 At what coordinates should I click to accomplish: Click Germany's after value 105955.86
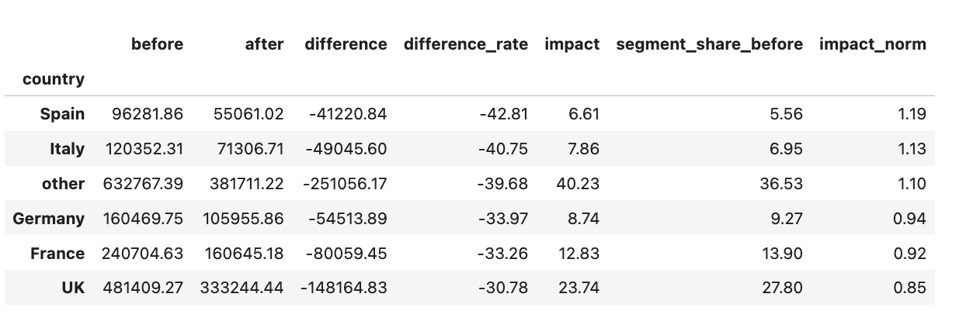243,219
